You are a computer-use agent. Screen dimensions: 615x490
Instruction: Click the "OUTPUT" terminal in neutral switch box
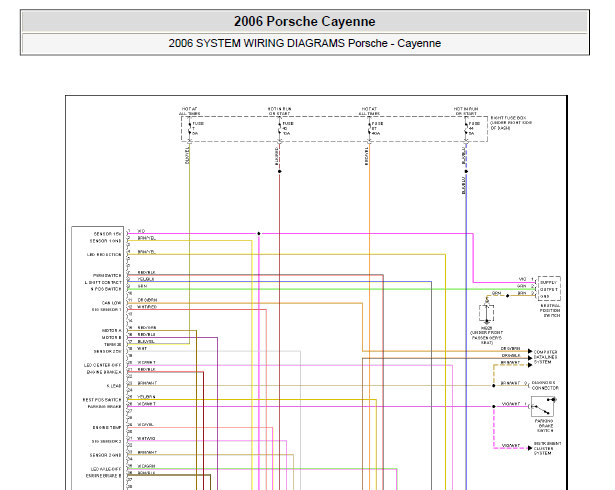click(549, 290)
